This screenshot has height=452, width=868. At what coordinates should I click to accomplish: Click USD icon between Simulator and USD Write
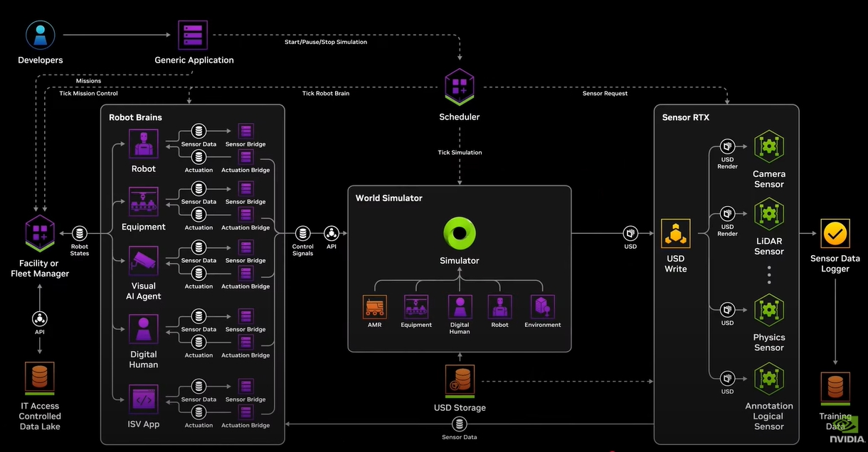point(630,233)
